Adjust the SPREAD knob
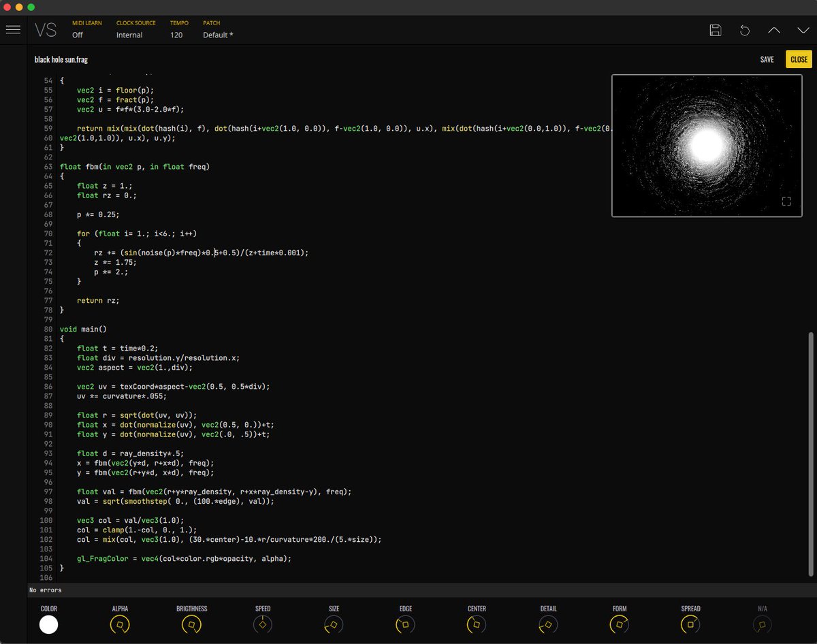The width and height of the screenshot is (817, 644). (690, 624)
